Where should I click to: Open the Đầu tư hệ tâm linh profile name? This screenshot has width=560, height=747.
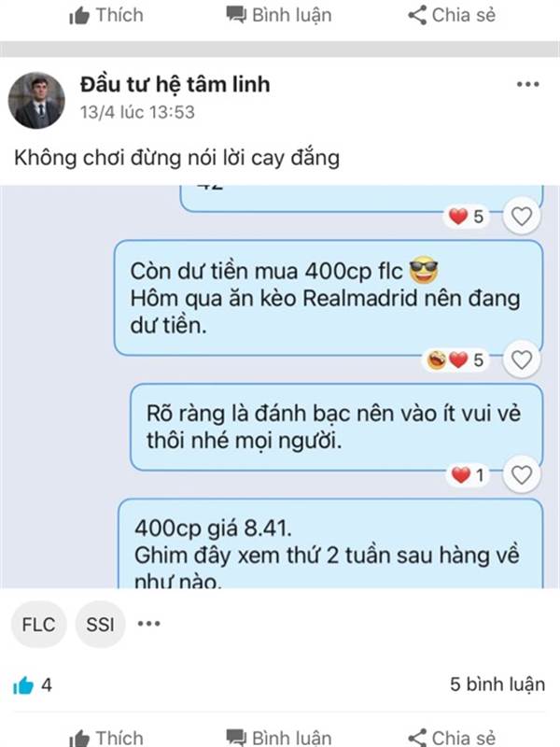175,85
